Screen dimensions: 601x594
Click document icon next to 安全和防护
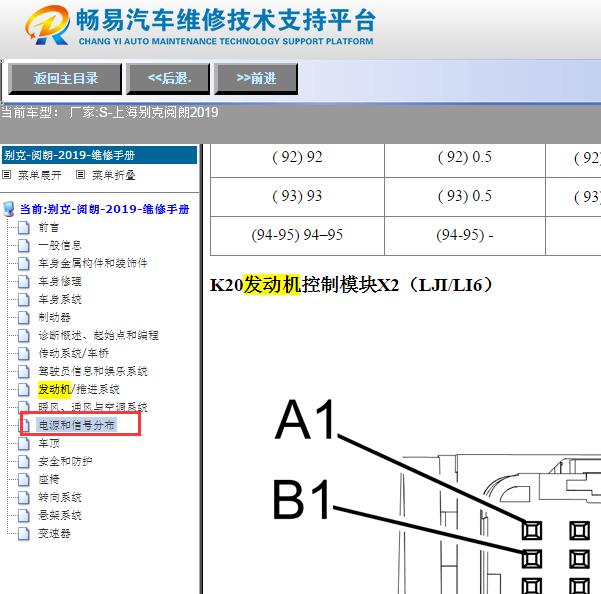tap(24, 461)
